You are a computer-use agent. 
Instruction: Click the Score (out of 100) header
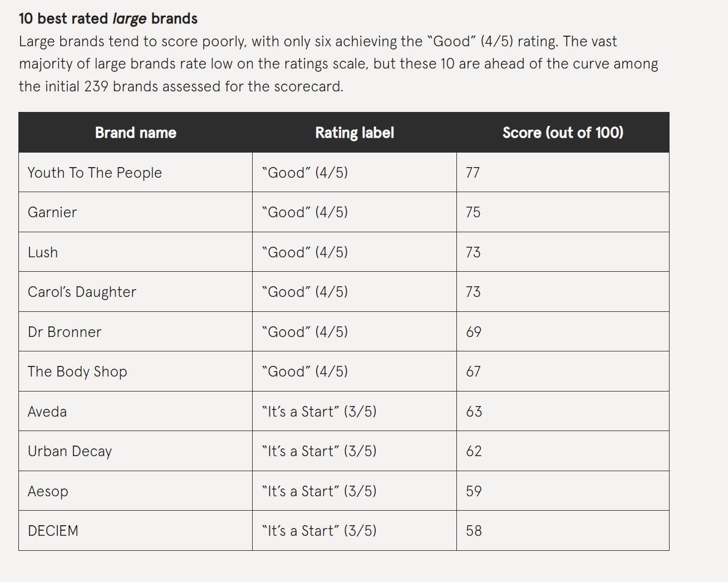coord(563,133)
